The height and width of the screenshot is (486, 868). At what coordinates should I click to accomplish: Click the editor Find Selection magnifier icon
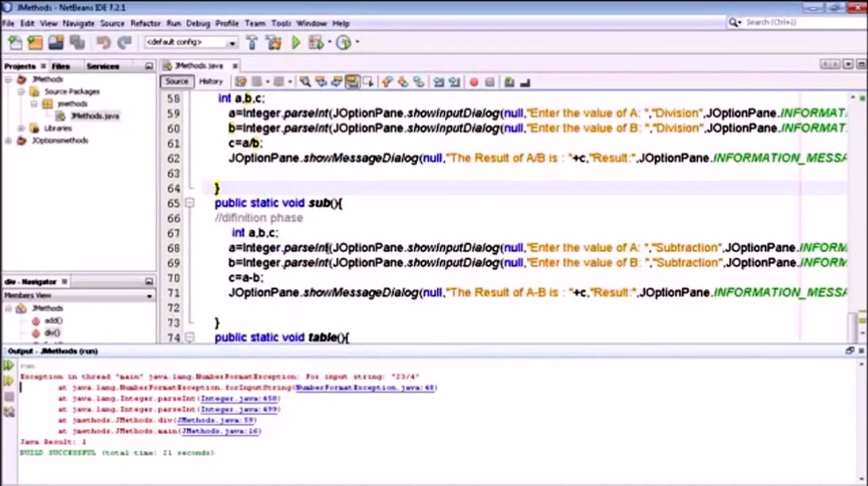click(305, 82)
